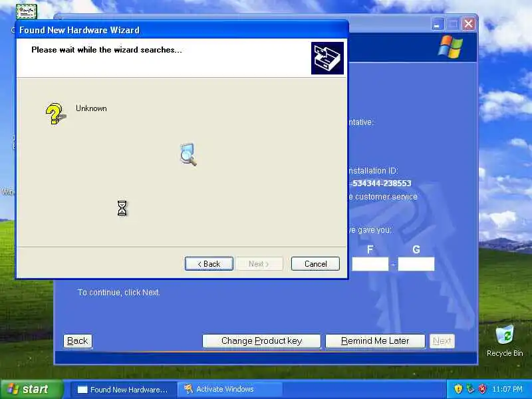Switch to Found New Hardware taskbar item
Image resolution: width=532 pixels, height=399 pixels.
(124, 390)
